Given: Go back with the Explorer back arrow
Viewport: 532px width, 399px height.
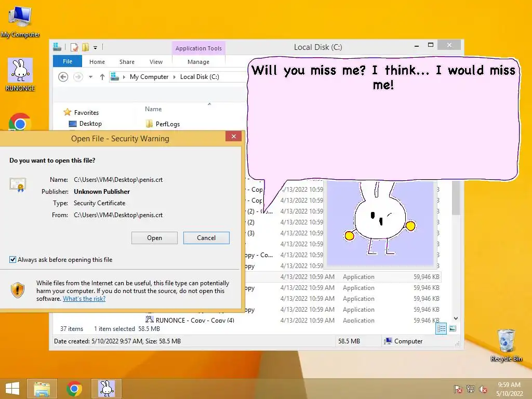Looking at the screenshot, I should [63, 77].
